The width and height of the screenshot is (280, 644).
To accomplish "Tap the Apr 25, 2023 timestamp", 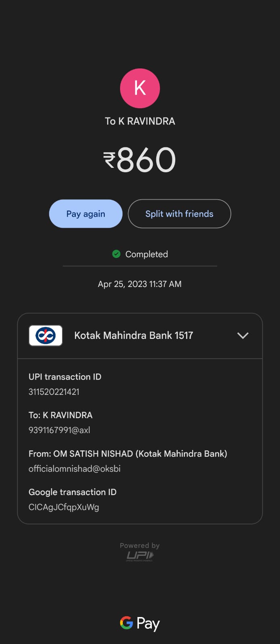I will click(x=140, y=284).
